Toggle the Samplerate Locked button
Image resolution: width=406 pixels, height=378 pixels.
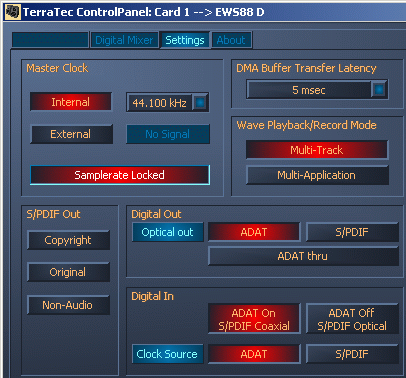coord(120,175)
